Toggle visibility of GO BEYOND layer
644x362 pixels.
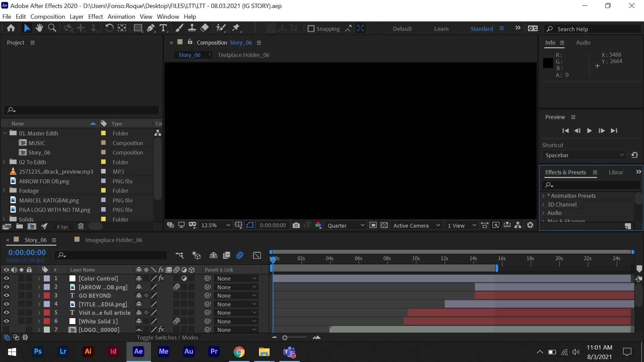6,296
